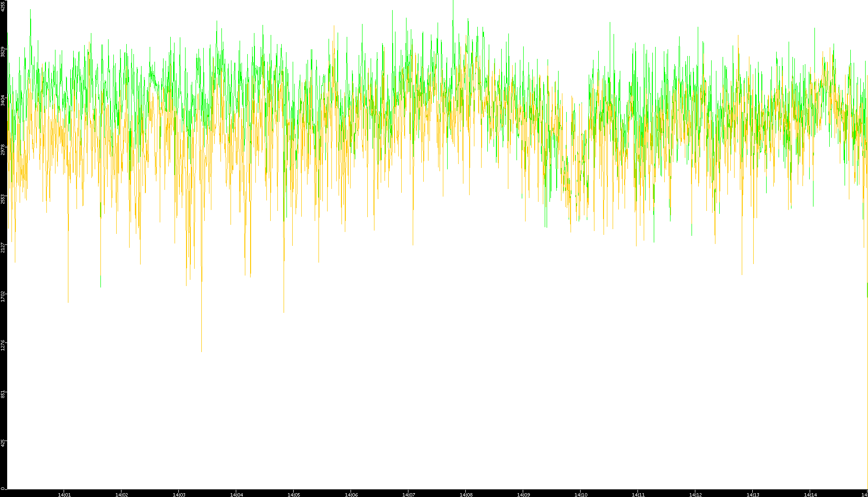Pick the 2978 vertical axis value
This screenshot has height=497, width=868.
pyautogui.click(x=3, y=150)
